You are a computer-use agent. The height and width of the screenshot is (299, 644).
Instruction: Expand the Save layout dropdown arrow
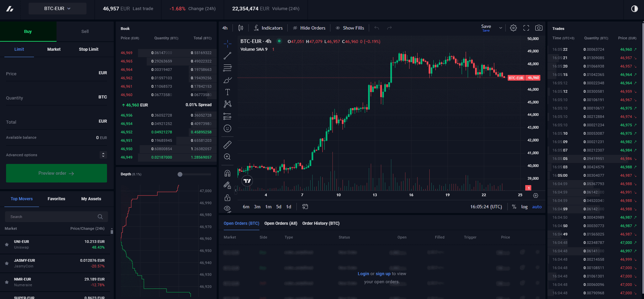tap(501, 28)
